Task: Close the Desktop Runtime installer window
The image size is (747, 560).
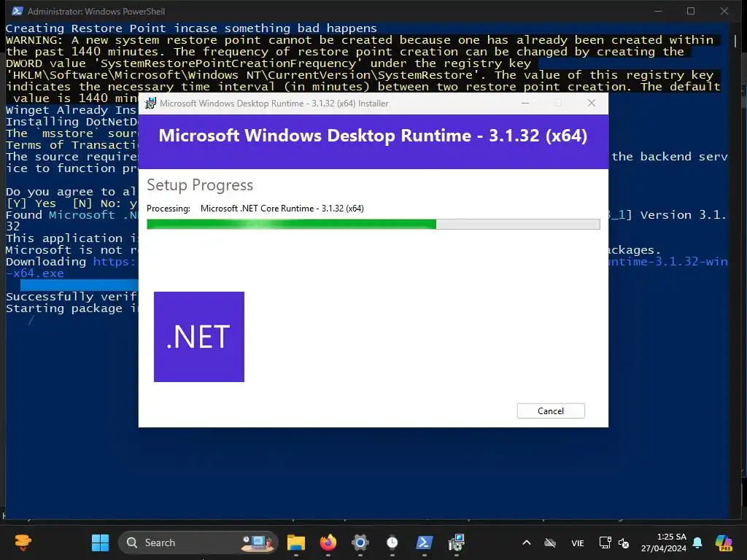Action: [591, 103]
